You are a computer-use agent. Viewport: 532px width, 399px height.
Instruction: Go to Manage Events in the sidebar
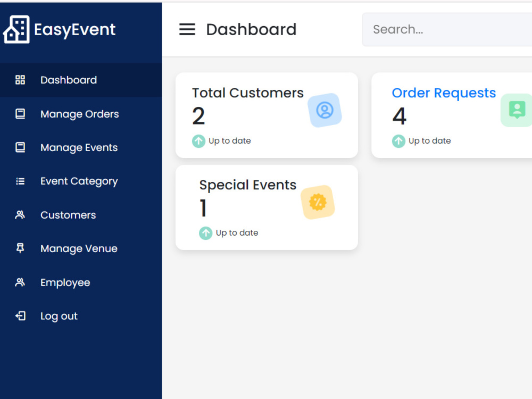tap(81, 147)
